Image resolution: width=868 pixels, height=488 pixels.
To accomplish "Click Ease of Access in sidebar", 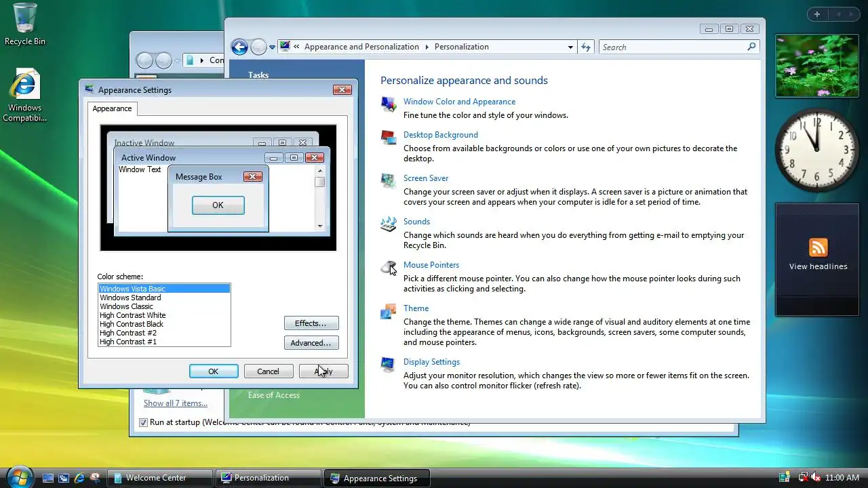I will tap(274, 395).
